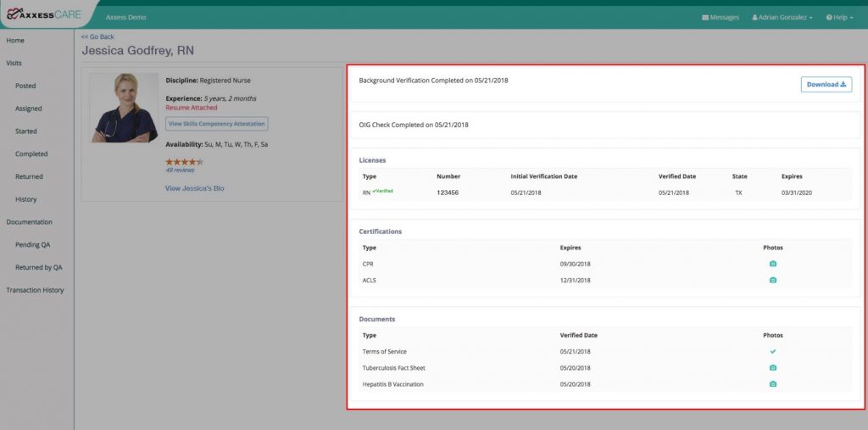868x430 pixels.
Task: Download the background verification report
Action: tap(826, 85)
